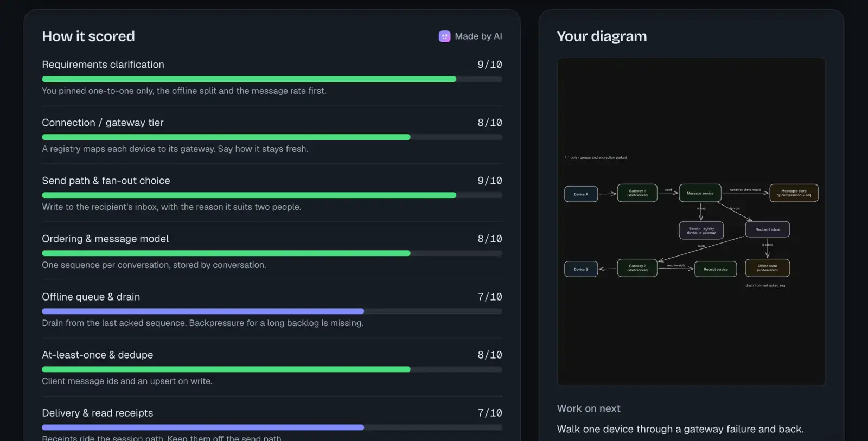This screenshot has width=868, height=441.
Task: Click the "read receipts" arrow label in diagram
Action: 676,265
